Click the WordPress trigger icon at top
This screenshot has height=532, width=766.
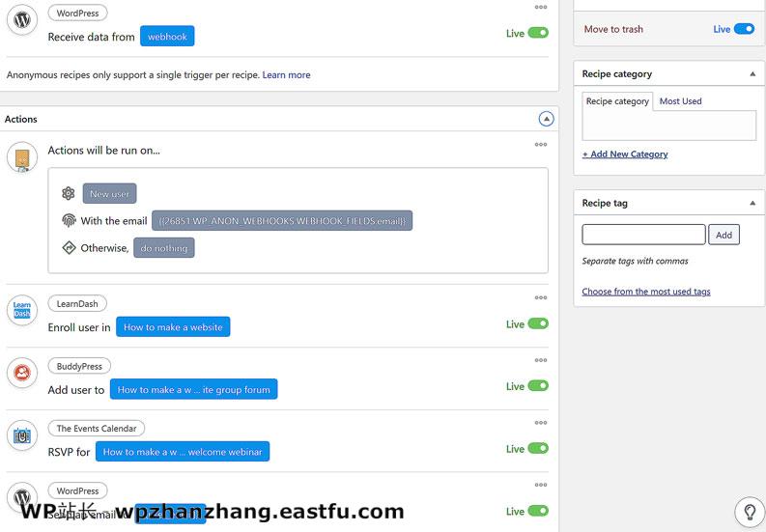tap(22, 20)
